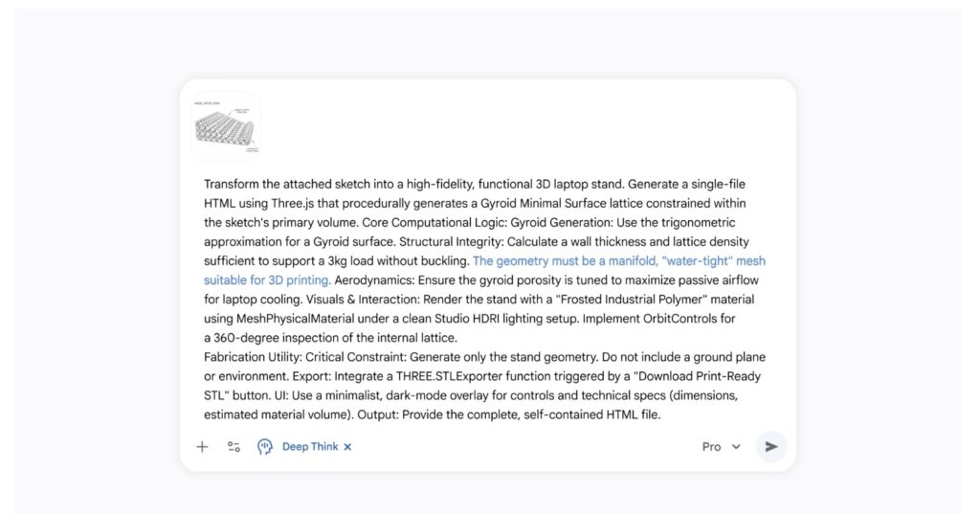The height and width of the screenshot is (514, 980).
Task: Send the prompt with the arrow button
Action: 771,447
